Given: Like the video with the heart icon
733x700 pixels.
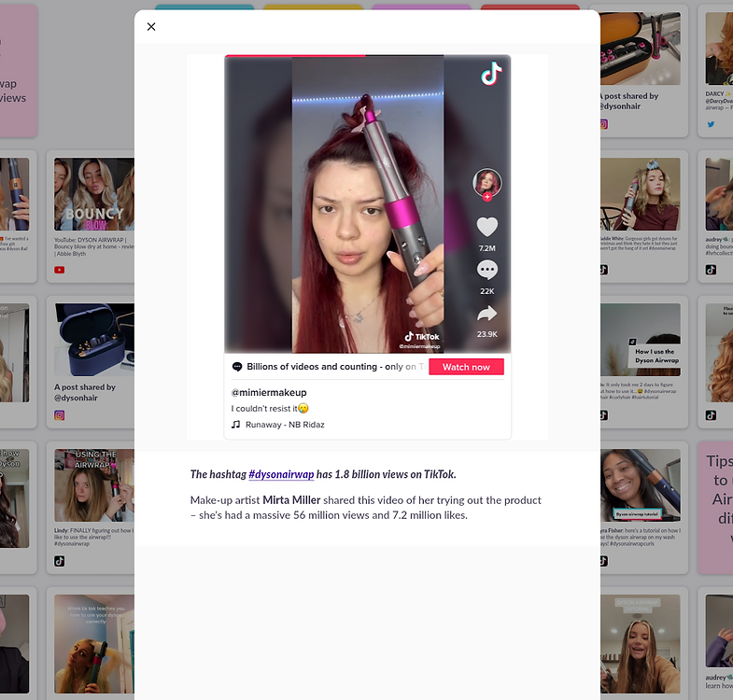Looking at the screenshot, I should pos(487,227).
